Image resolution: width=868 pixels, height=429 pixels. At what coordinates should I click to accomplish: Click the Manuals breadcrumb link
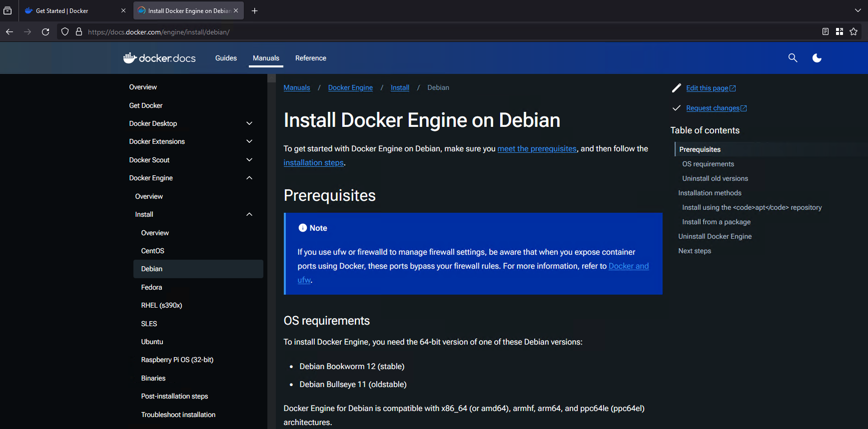click(x=297, y=87)
